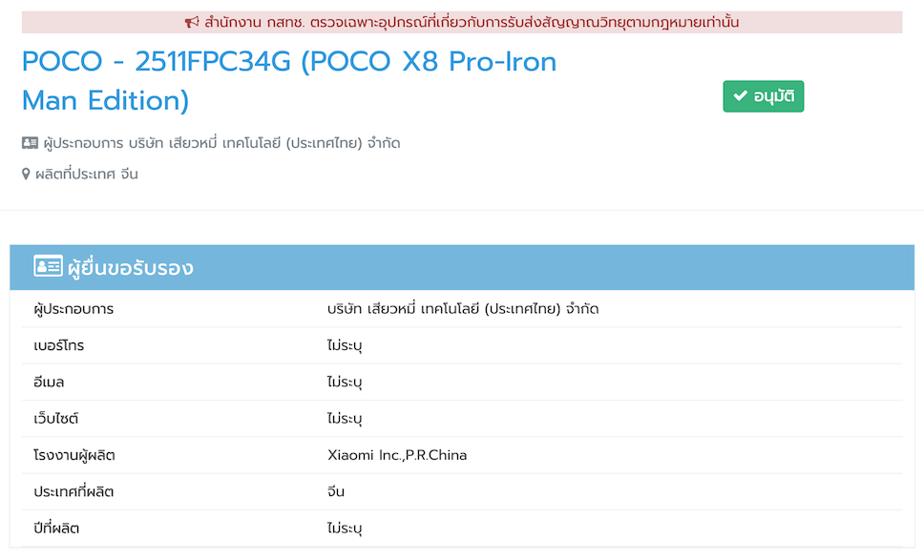
Task: Click the เว็บไซต์ row label
Action: (56, 418)
